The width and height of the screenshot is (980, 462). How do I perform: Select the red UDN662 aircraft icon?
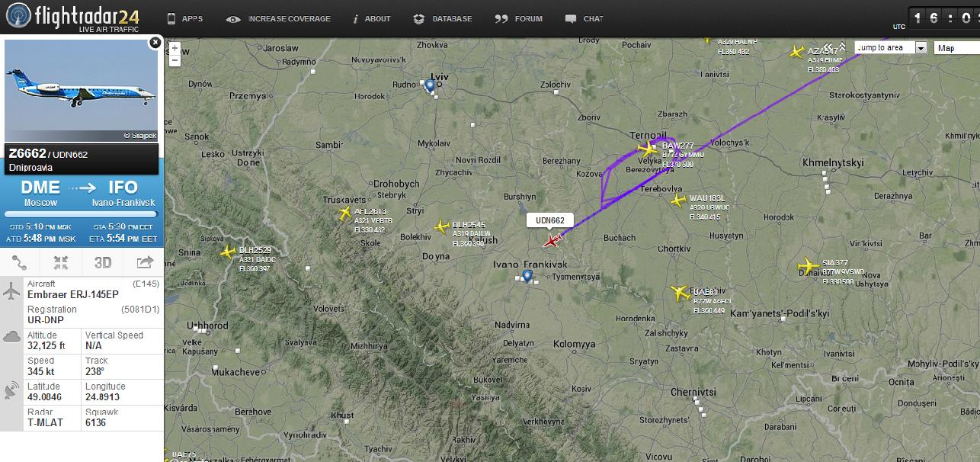552,241
